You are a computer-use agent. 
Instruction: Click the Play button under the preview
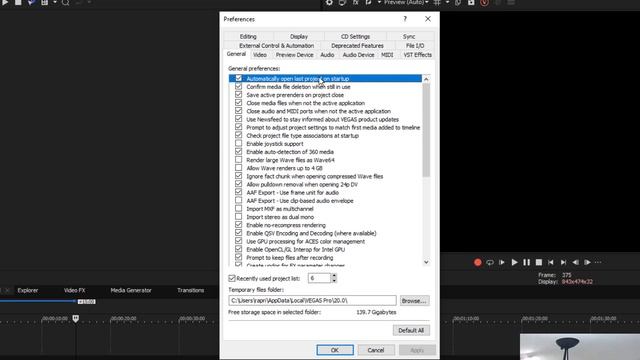tap(514, 262)
